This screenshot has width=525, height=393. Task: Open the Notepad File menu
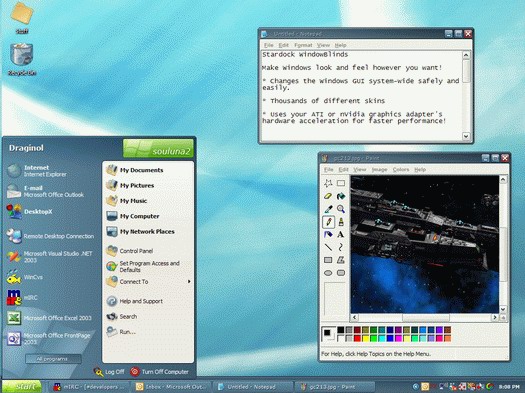point(269,45)
